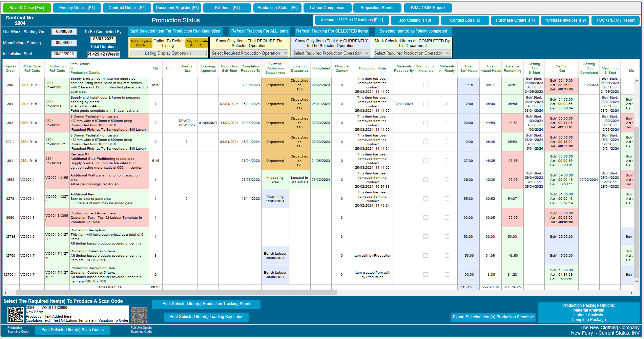Select Labour Analysis under Production Package Options
This screenshot has height=339, width=644.
pos(589,315)
